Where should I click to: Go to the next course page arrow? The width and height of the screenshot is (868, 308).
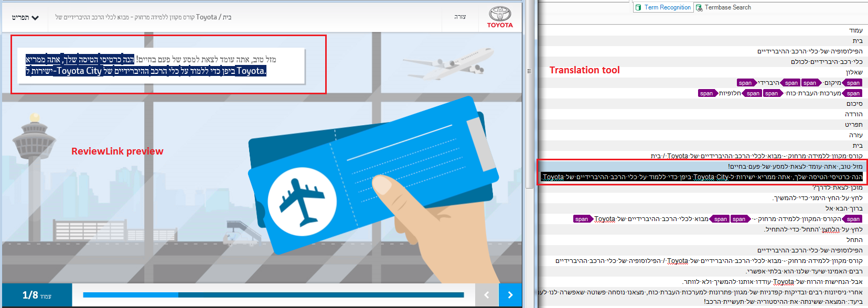(x=510, y=295)
